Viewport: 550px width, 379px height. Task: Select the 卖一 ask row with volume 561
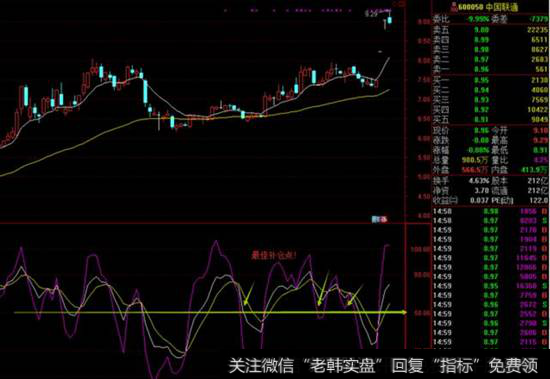(490, 69)
